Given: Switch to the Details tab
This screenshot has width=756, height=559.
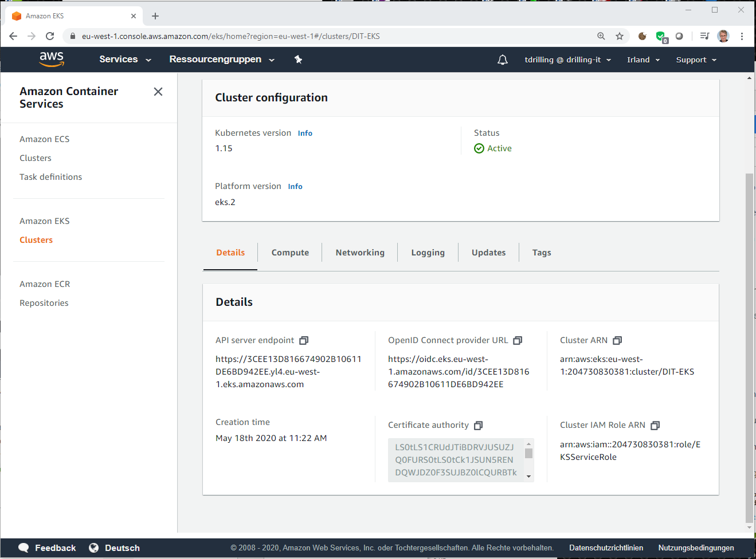Looking at the screenshot, I should [x=230, y=253].
